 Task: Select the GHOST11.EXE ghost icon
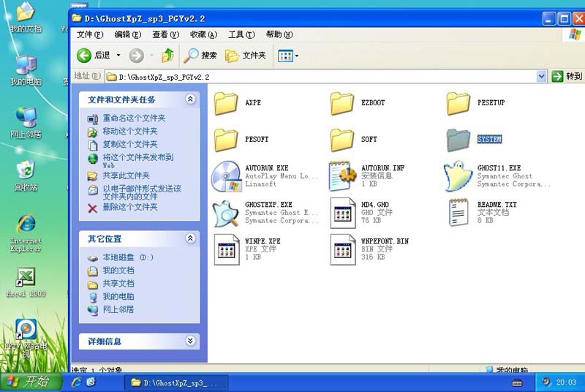[x=458, y=176]
